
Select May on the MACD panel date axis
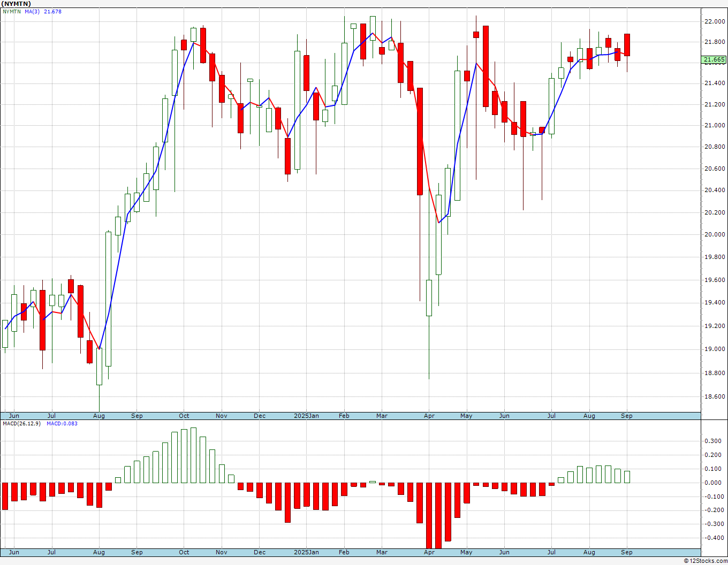coord(466,552)
